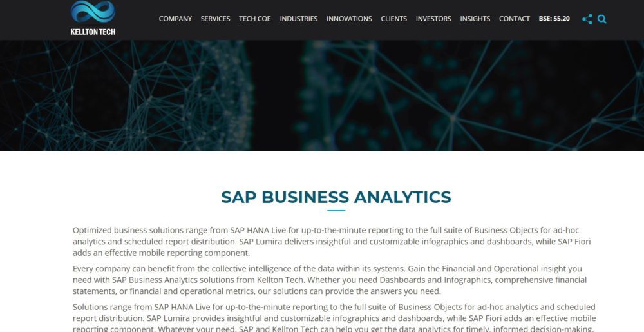Viewport: 644px width, 332px height.
Task: Navigate to the Clients page
Action: tap(393, 19)
